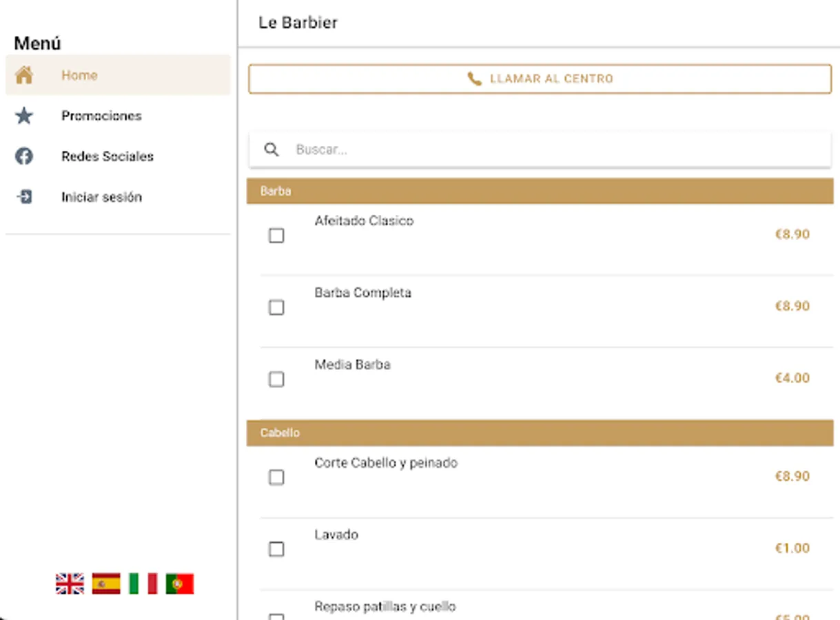The width and height of the screenshot is (840, 620).
Task: Switch language with the UK flag
Action: (x=70, y=583)
